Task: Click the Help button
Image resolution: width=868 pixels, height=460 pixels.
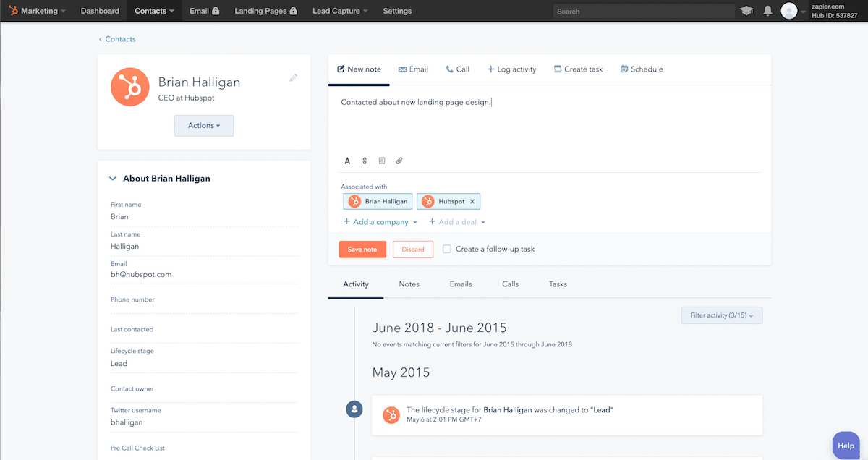Action: [x=846, y=446]
